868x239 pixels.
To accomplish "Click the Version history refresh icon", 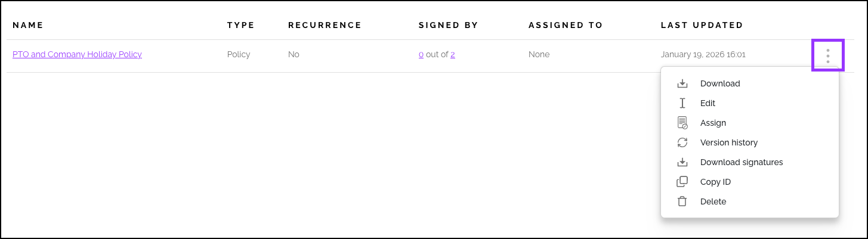I will (x=682, y=142).
